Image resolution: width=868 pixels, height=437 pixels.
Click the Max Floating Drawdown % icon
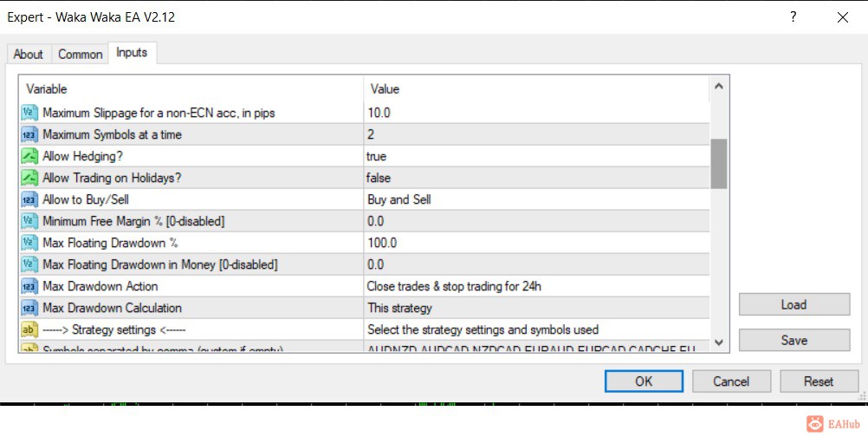pyautogui.click(x=29, y=243)
